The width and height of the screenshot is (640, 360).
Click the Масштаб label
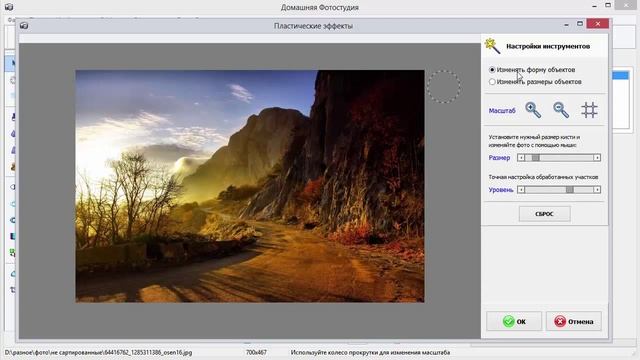tap(502, 111)
